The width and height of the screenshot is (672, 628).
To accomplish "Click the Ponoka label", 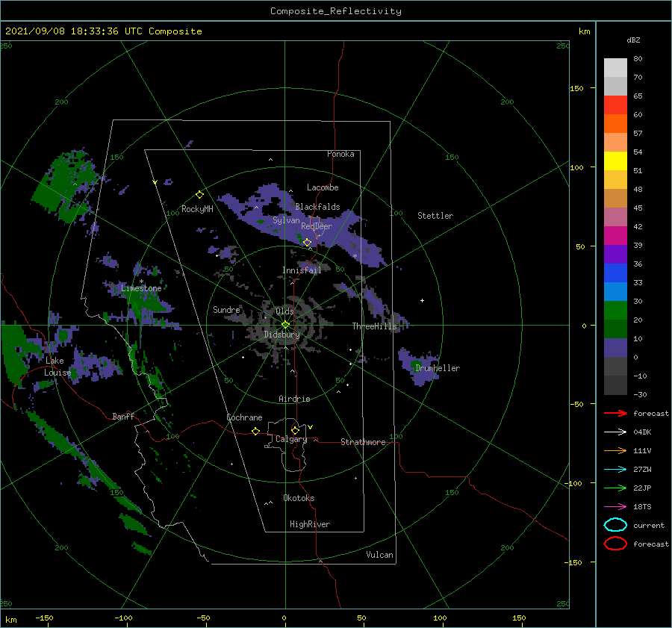I will point(340,154).
